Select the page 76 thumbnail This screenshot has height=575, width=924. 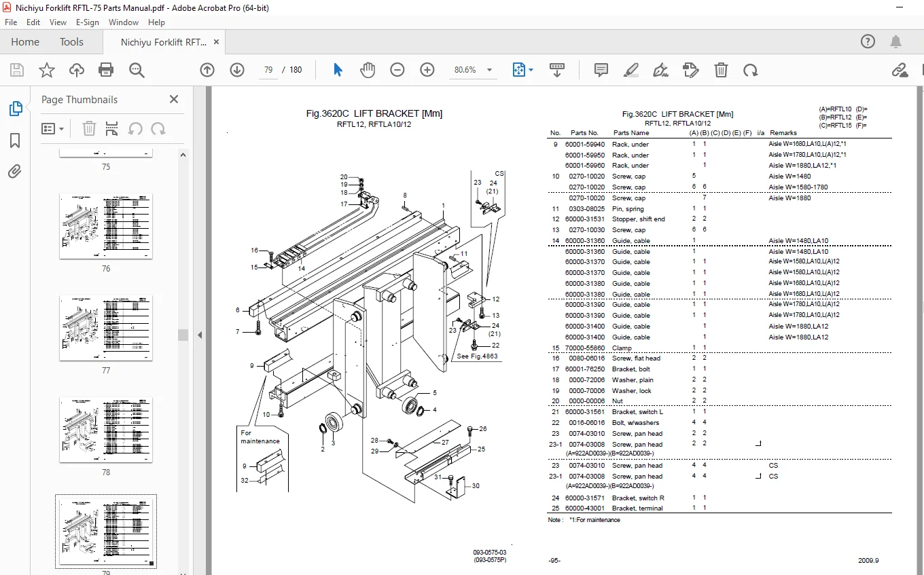pos(106,227)
